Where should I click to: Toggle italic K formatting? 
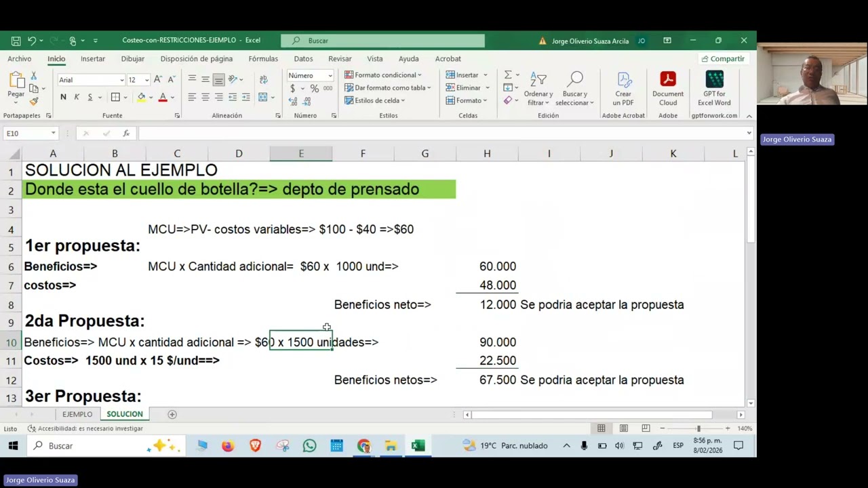point(77,98)
